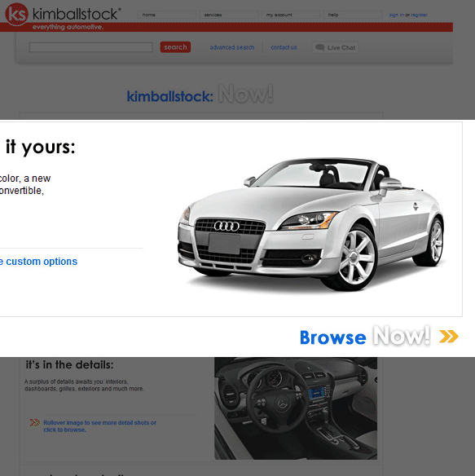
Task: Open the advanced search link
Action: (232, 47)
